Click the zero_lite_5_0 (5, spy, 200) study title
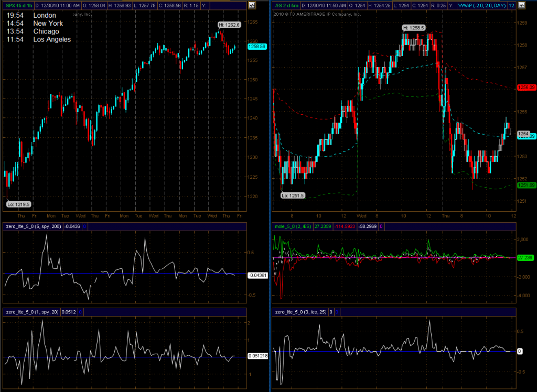Screen dimensions: 537x392 coord(31,226)
